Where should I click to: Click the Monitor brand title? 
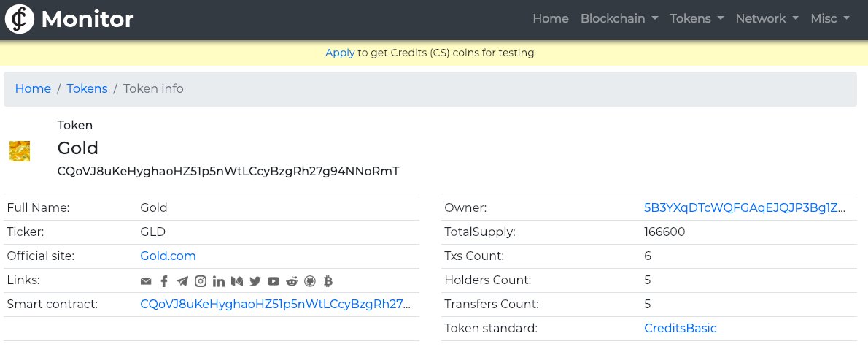[x=88, y=20]
